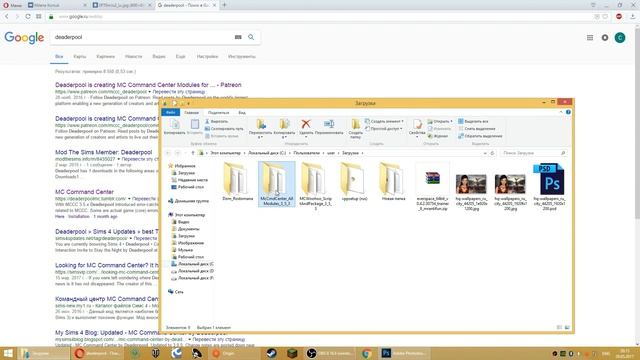Screen dimensions: 640x360
Task: Select the WinRAR zip archive file
Action: click(432, 186)
